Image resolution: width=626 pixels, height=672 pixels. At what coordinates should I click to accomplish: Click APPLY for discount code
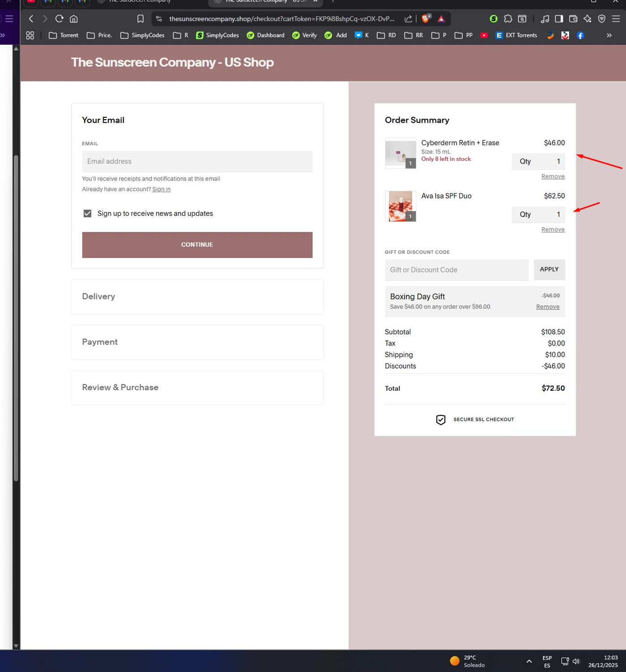tap(549, 270)
